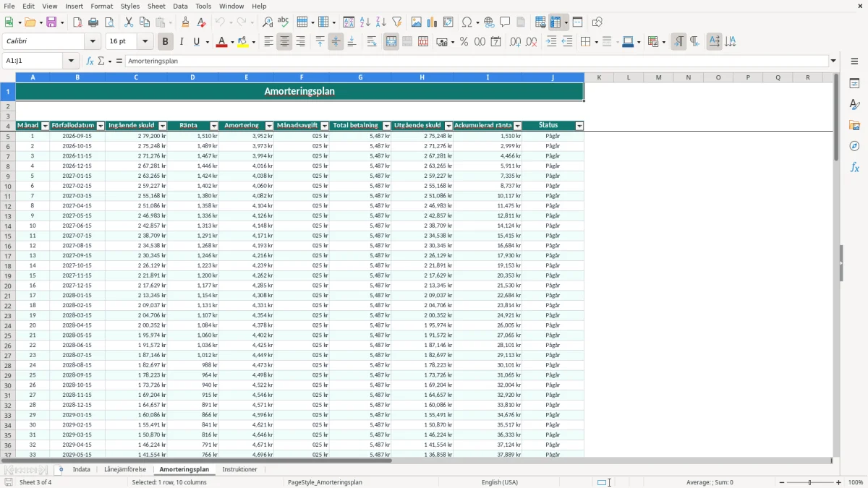Export the sheet as PDF
868x488 pixels.
77,22
